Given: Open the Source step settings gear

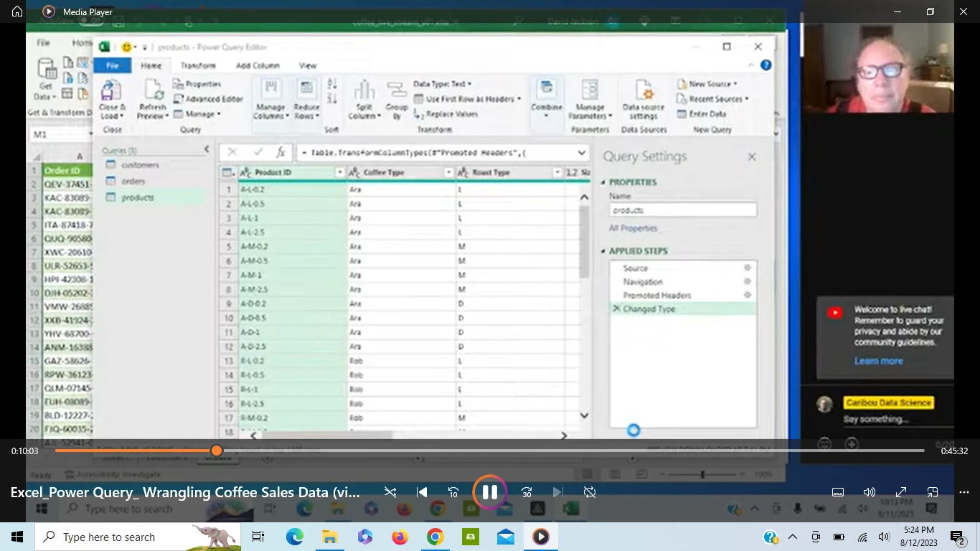Looking at the screenshot, I should pyautogui.click(x=748, y=268).
